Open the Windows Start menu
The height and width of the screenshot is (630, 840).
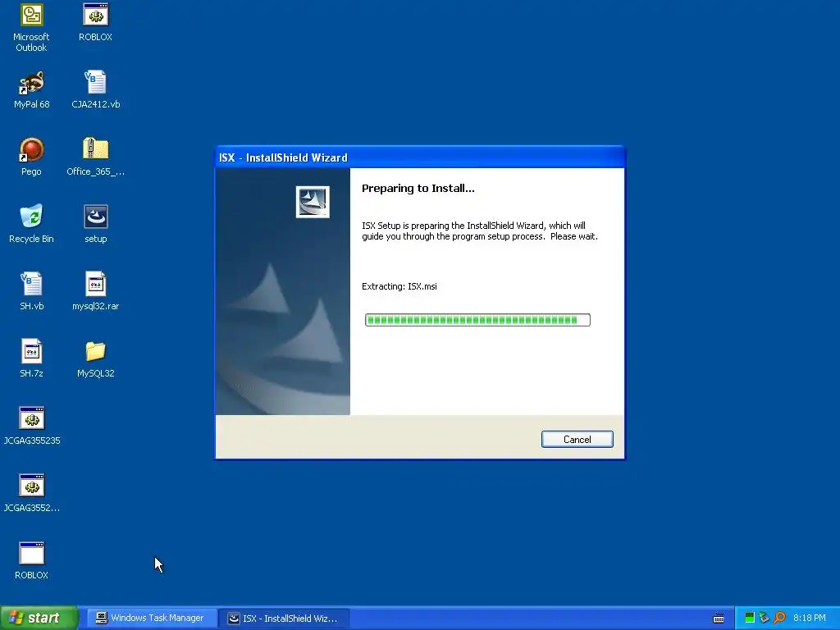click(39, 619)
